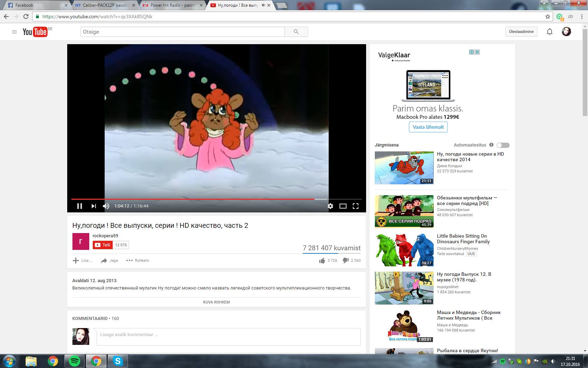Show the autoplay info icon
Viewport: 588px width, 368px height.
491,145
